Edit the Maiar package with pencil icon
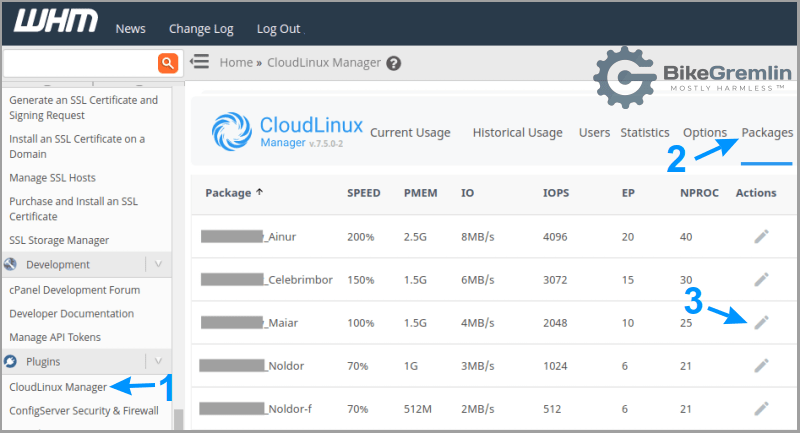 tap(761, 322)
